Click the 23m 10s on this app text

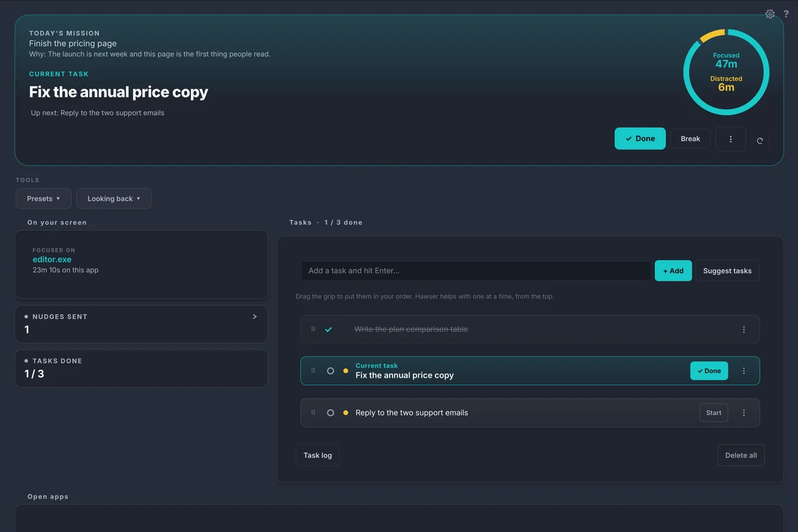tap(65, 270)
